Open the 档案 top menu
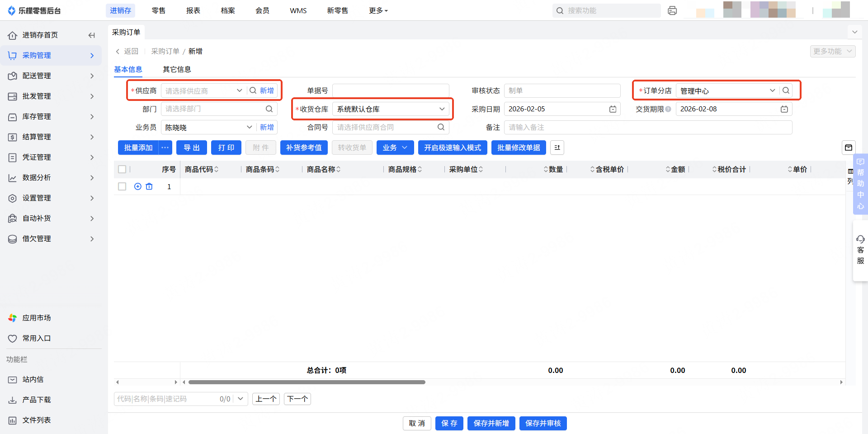 (x=228, y=10)
